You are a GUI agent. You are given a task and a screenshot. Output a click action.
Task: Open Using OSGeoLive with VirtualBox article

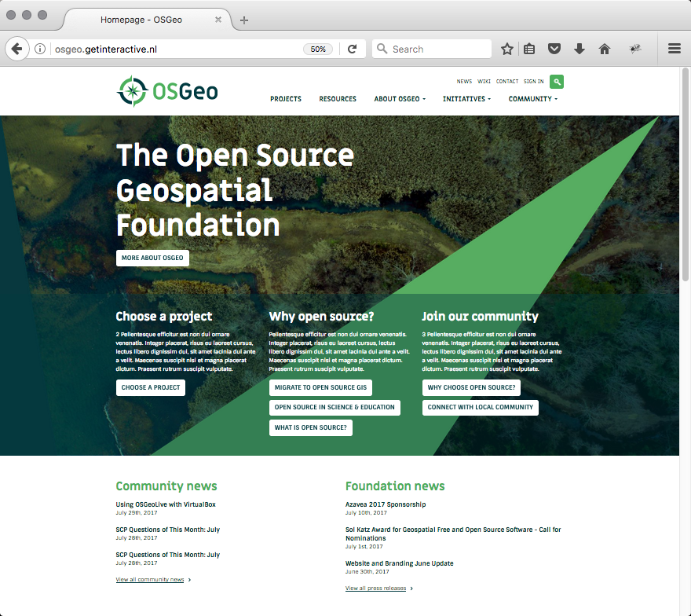[x=166, y=504]
